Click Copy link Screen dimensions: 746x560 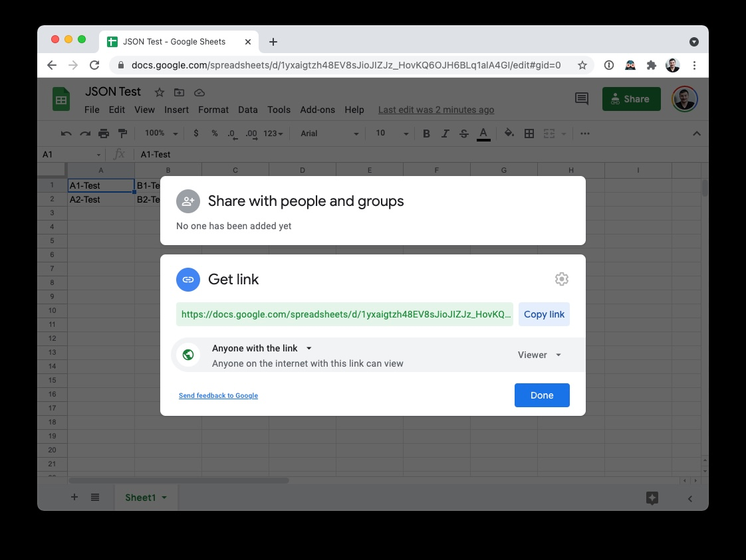tap(544, 314)
